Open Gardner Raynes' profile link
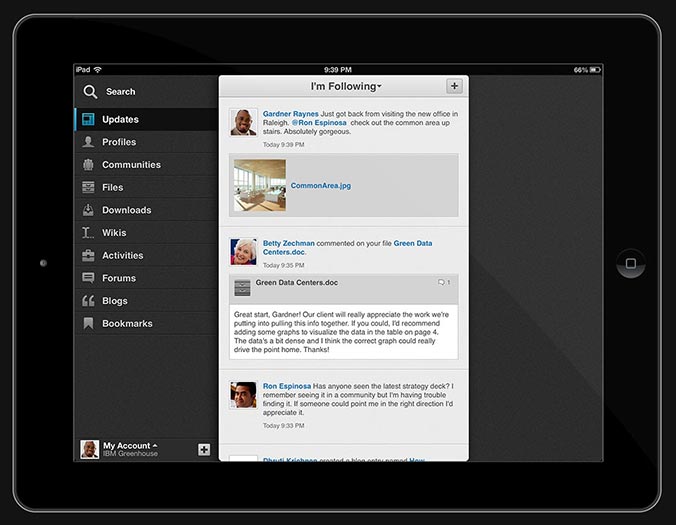Image resolution: width=676 pixels, height=525 pixels. [291, 114]
